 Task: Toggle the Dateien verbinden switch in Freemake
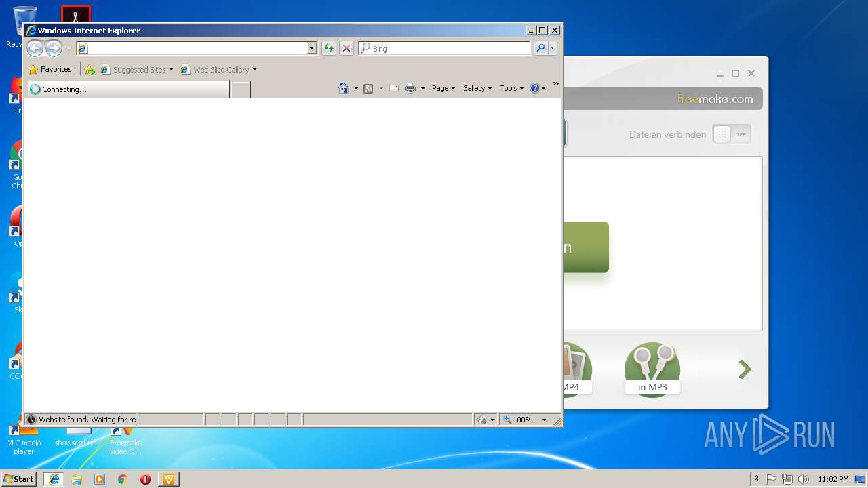point(732,134)
